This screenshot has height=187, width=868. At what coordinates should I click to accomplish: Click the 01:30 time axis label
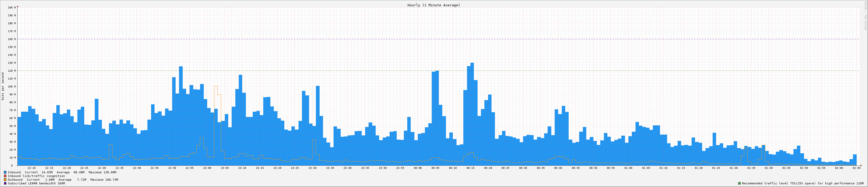[x=733, y=168]
